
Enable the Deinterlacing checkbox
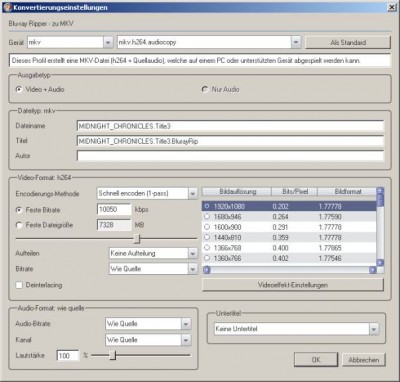[19, 285]
